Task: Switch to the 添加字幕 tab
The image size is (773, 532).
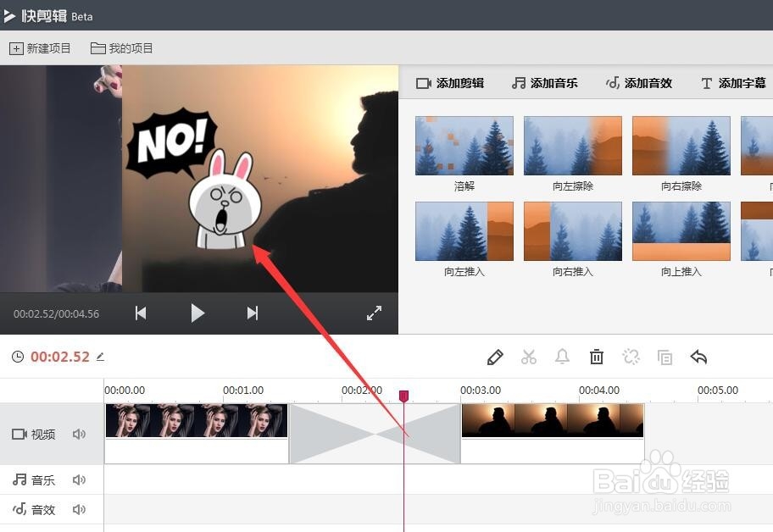Action: [x=733, y=83]
